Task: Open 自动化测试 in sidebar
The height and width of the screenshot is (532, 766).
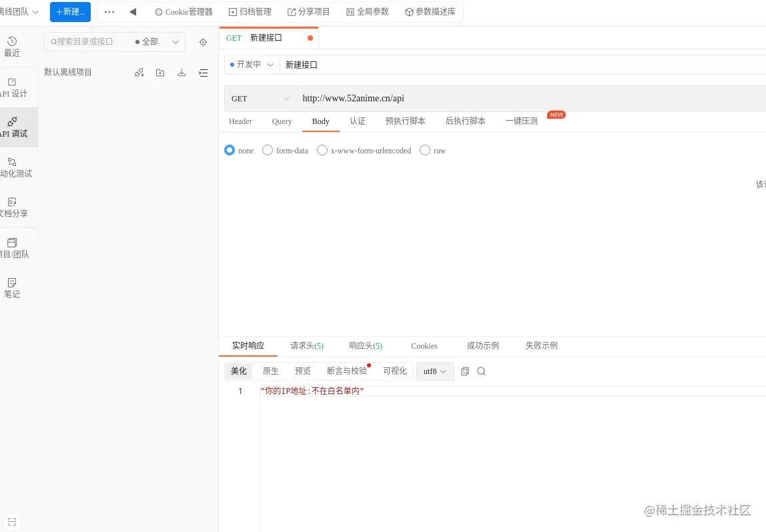Action: [15, 167]
